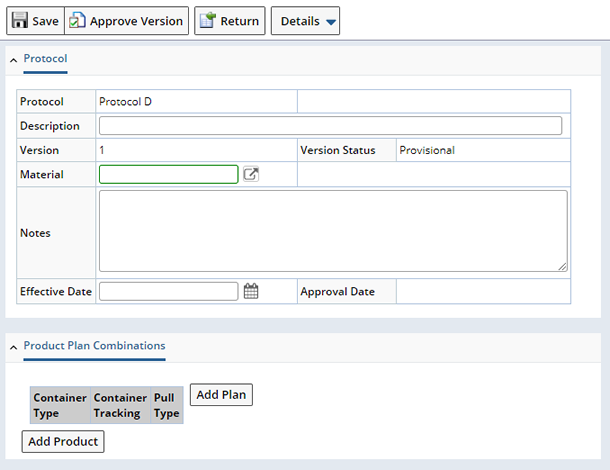610x470 pixels.
Task: Click the Approve Version document icon
Action: click(x=77, y=20)
